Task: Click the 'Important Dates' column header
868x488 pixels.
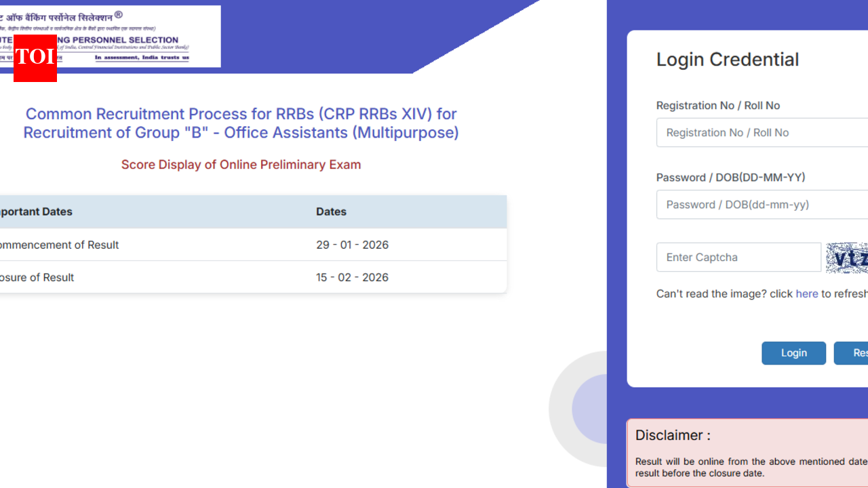Action: 36,211
